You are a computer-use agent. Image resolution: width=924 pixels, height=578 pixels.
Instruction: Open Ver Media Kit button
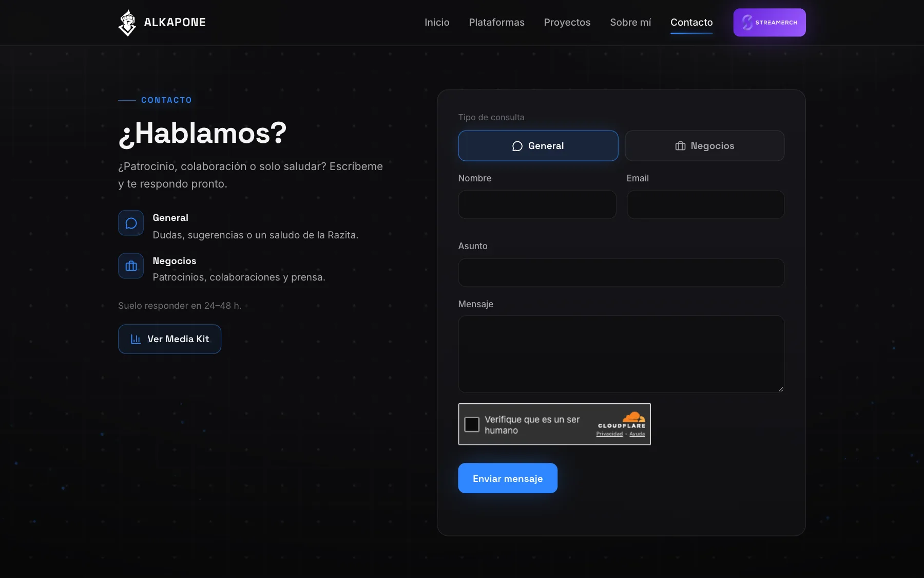tap(169, 339)
